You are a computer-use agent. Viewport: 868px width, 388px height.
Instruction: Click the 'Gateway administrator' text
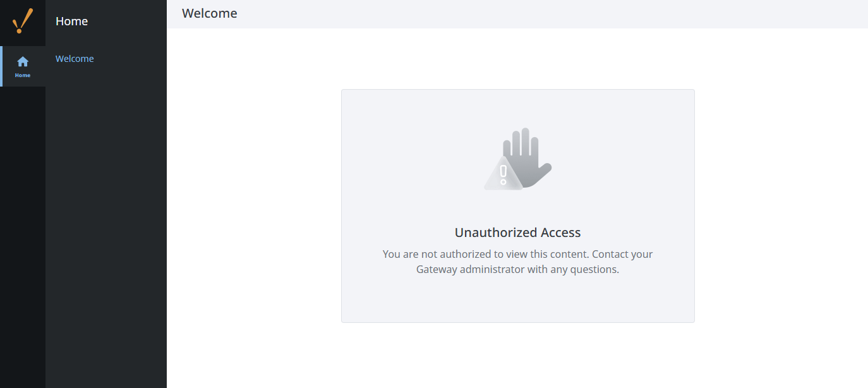[470, 269]
